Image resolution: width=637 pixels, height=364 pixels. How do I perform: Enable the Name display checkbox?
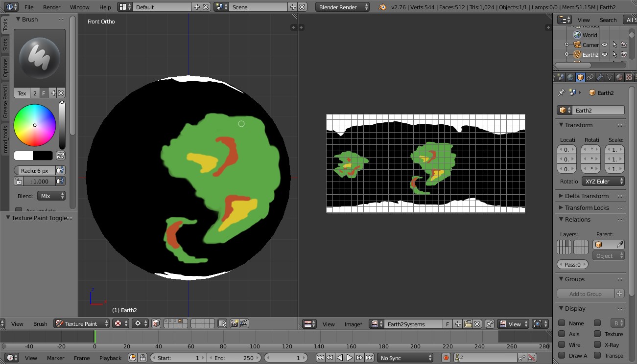562,323
